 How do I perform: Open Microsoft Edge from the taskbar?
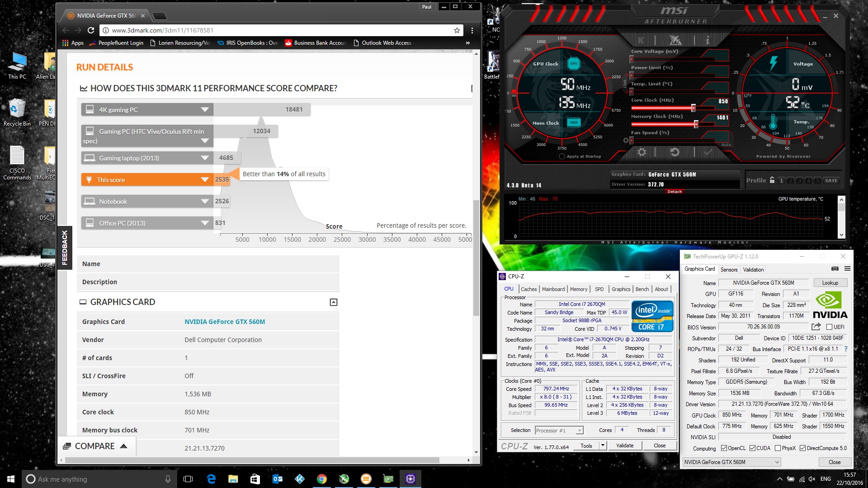pyautogui.click(x=211, y=479)
